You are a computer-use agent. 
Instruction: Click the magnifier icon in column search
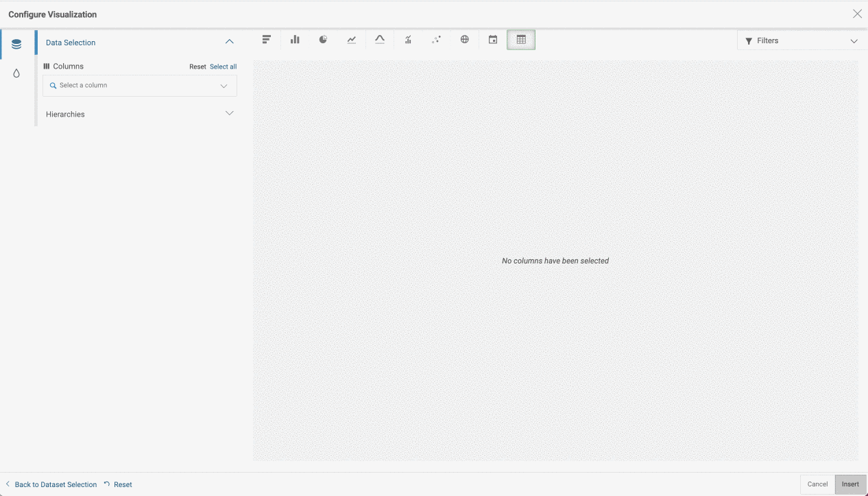click(53, 86)
